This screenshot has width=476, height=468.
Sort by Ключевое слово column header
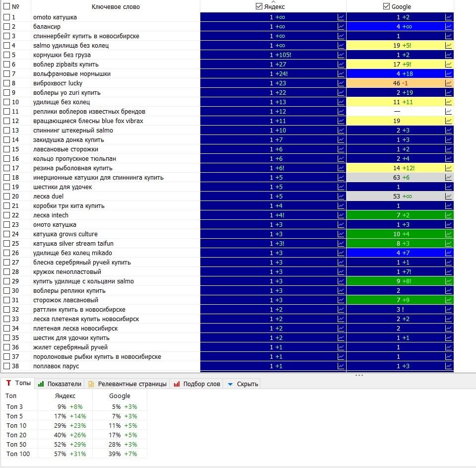116,6
